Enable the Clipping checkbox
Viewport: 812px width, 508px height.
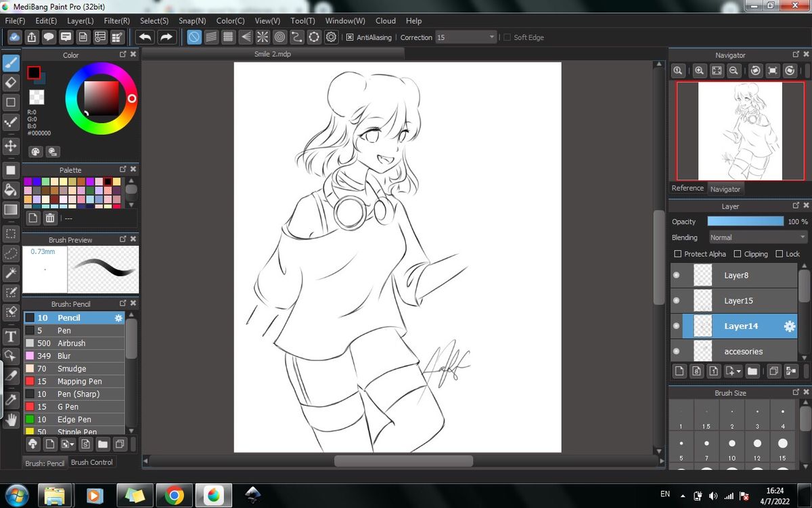[738, 254]
